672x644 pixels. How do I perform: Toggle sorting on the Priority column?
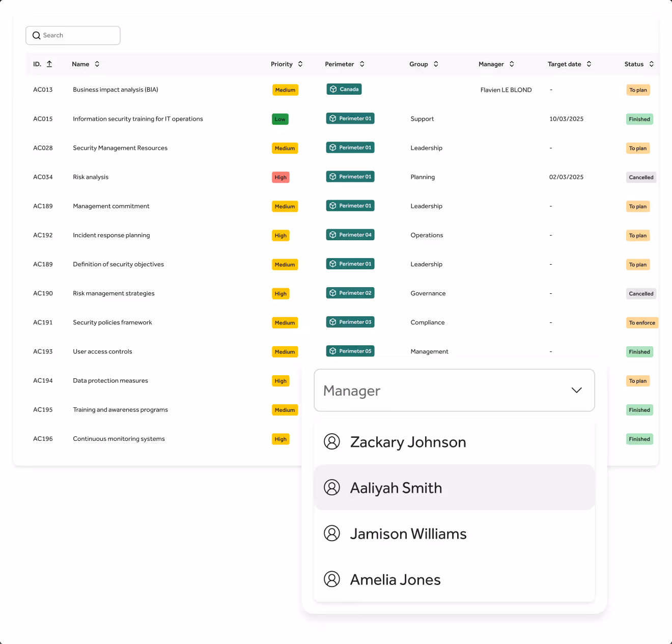point(300,64)
